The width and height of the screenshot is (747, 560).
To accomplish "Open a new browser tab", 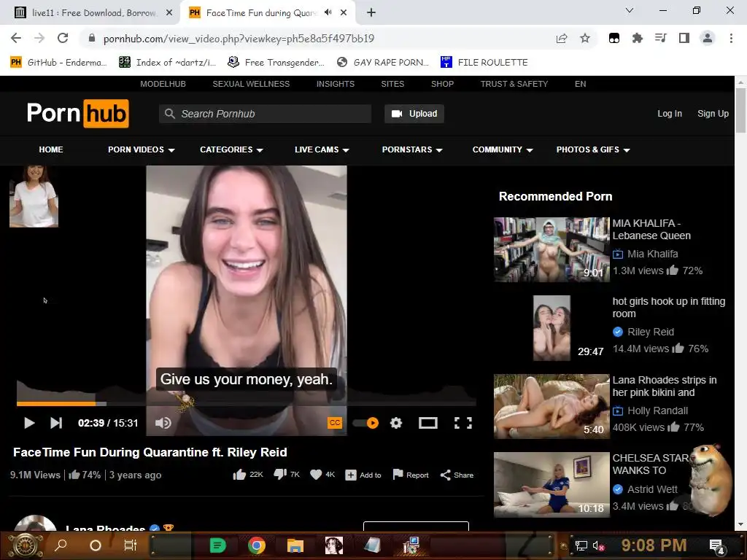I will [x=371, y=13].
